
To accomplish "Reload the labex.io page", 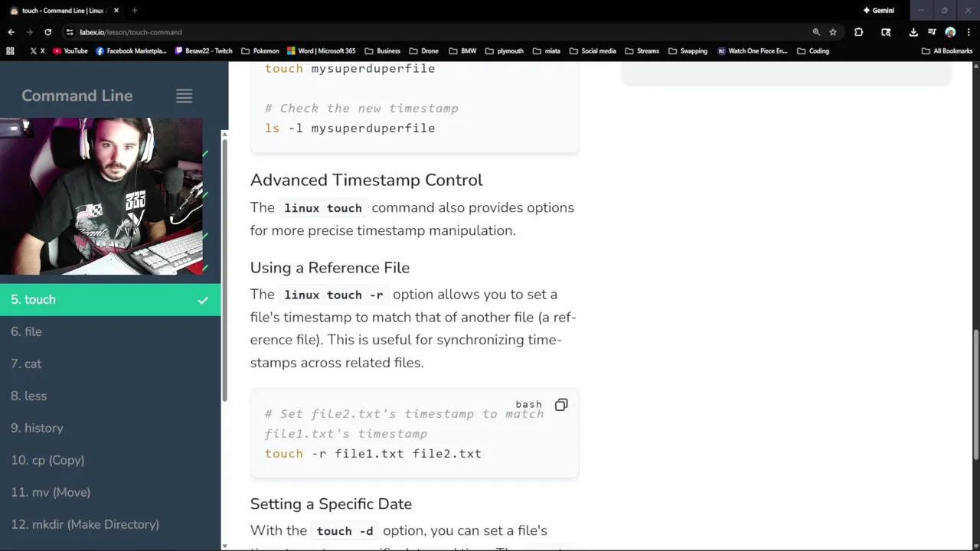I will coord(47,32).
